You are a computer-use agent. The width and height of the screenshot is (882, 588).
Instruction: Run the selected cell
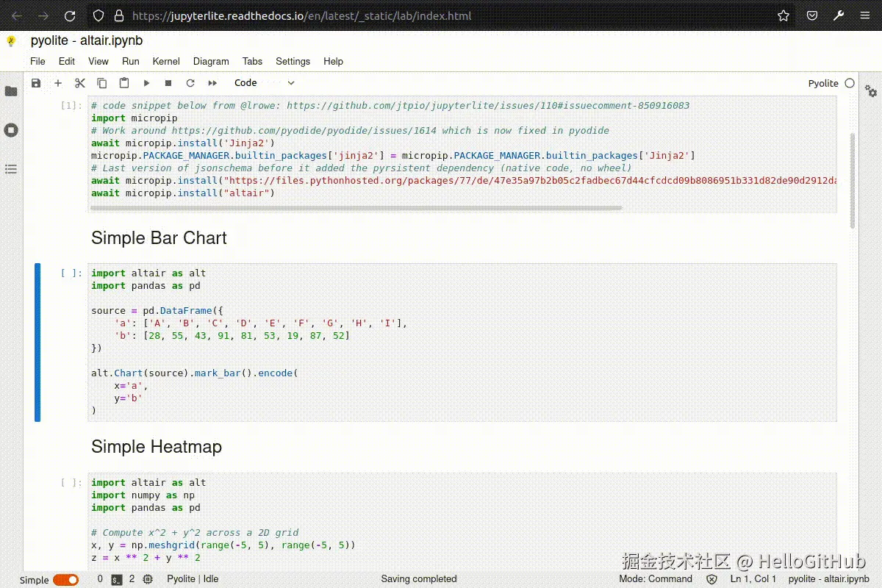tap(146, 83)
